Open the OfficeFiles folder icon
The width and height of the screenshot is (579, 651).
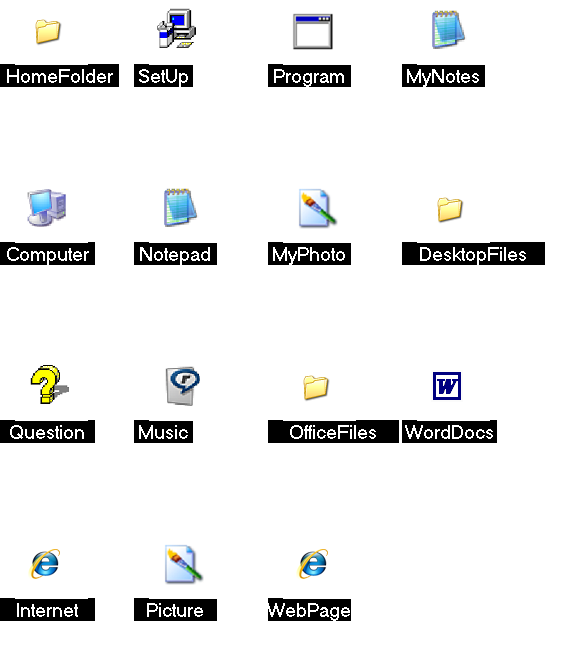coord(316,387)
